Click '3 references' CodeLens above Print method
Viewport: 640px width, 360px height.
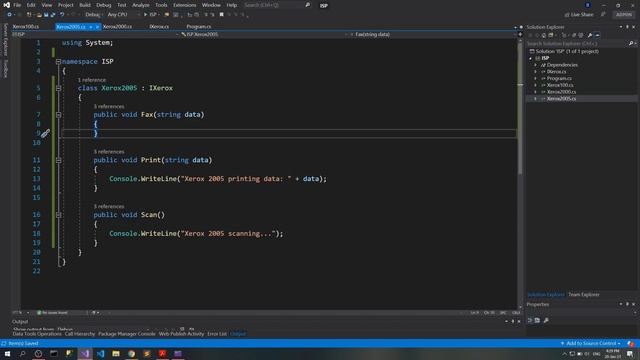click(x=109, y=152)
